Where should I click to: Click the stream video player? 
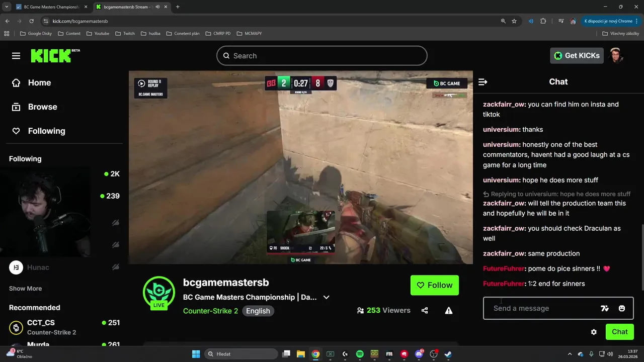tap(301, 167)
